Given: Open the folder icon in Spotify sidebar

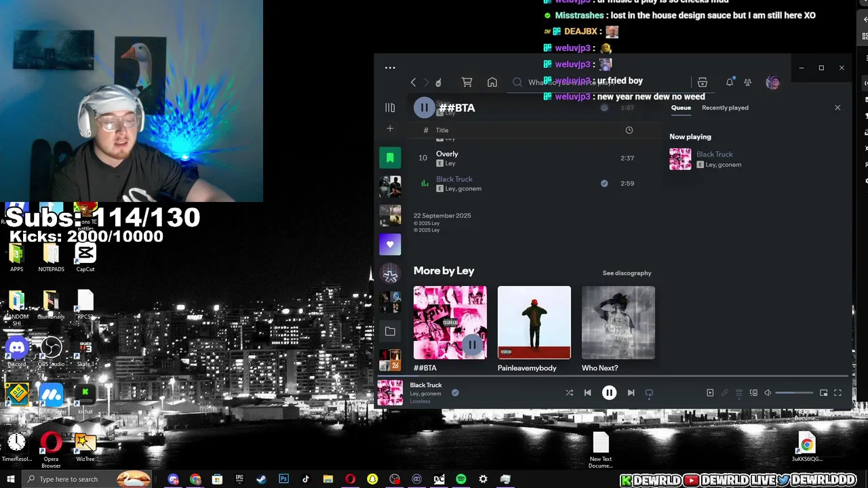Looking at the screenshot, I should pos(390,331).
